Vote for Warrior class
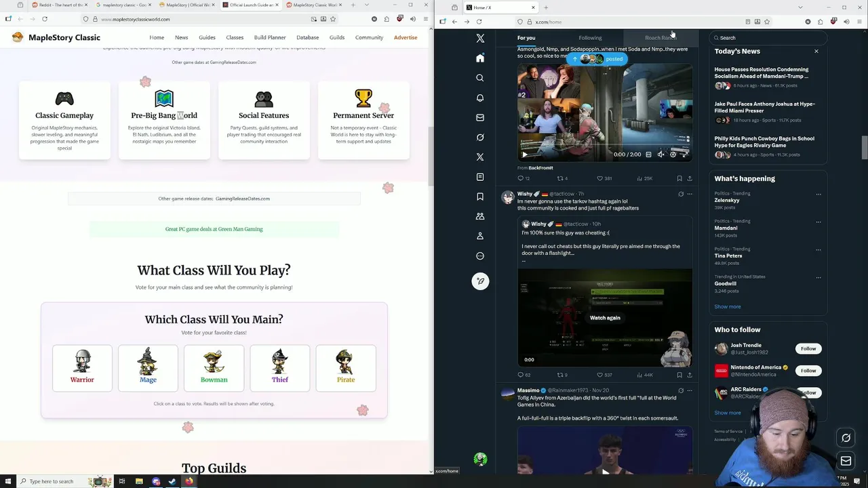The image size is (868, 488). click(x=82, y=368)
